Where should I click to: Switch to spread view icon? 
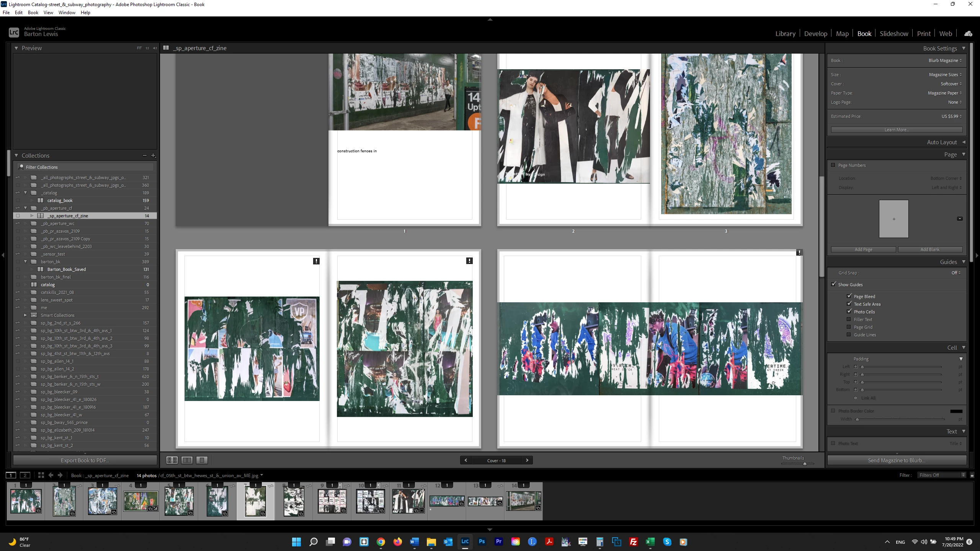(187, 460)
